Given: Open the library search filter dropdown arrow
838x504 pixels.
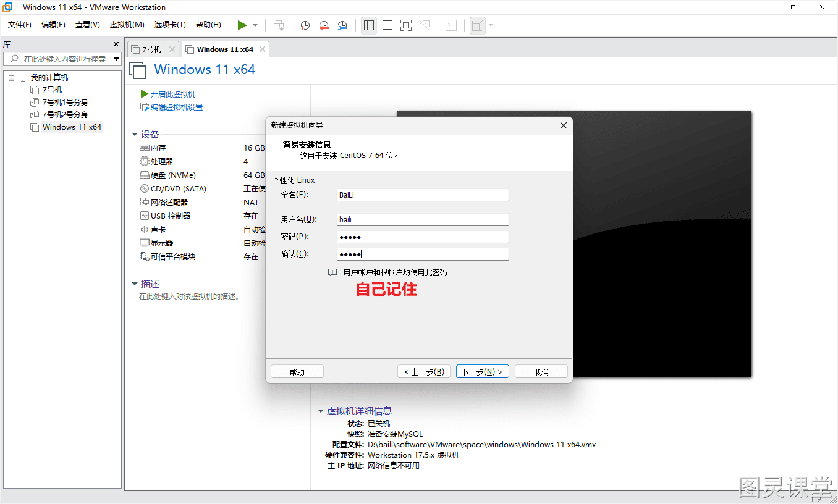Looking at the screenshot, I should pos(116,59).
